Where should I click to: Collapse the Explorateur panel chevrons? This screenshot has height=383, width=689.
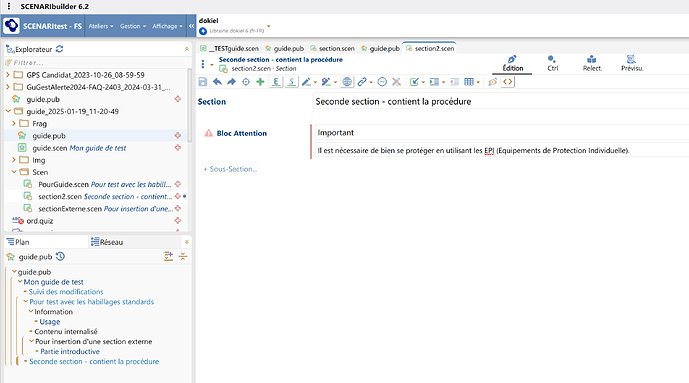coord(187,49)
